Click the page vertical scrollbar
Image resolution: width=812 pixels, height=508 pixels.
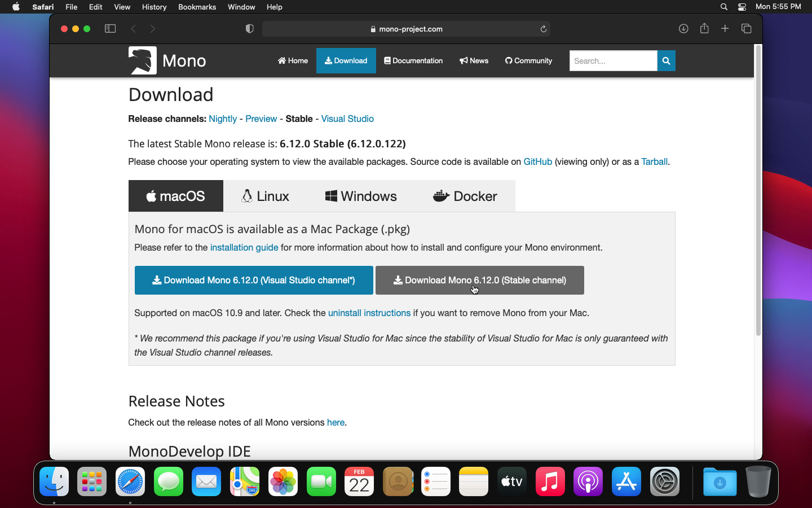758,192
